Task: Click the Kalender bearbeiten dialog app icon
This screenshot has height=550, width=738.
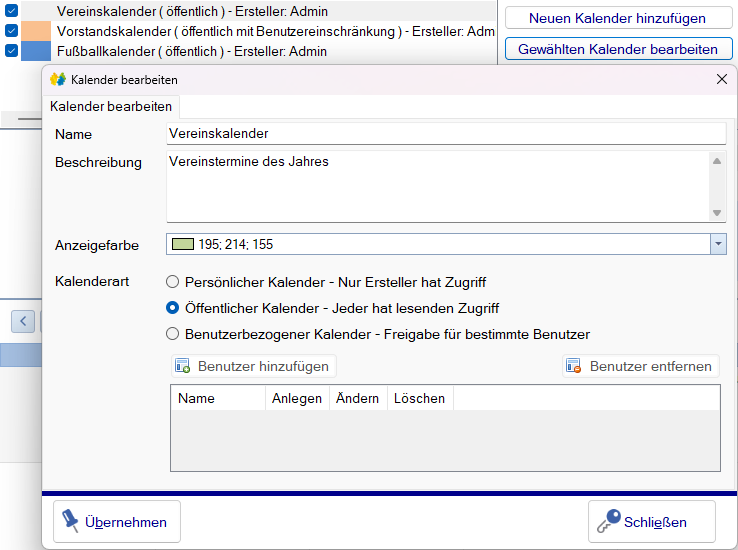Action: [x=58, y=80]
